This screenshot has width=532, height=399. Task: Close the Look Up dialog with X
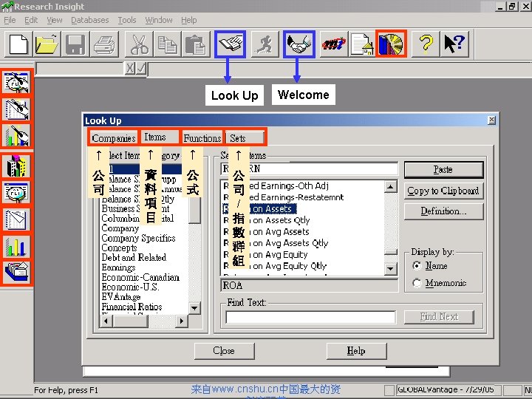[x=491, y=120]
